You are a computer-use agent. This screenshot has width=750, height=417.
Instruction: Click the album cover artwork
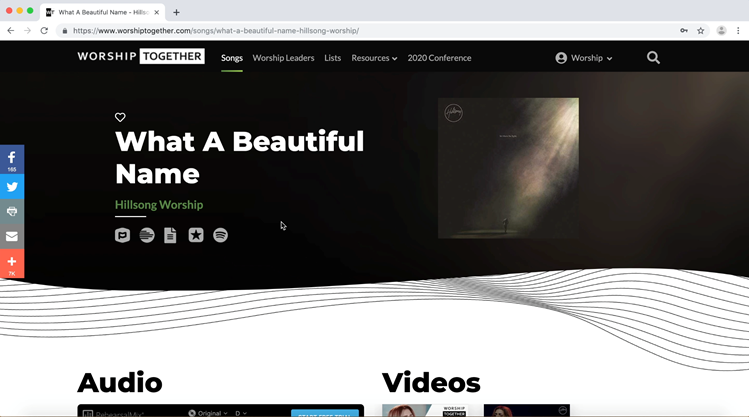(508, 168)
